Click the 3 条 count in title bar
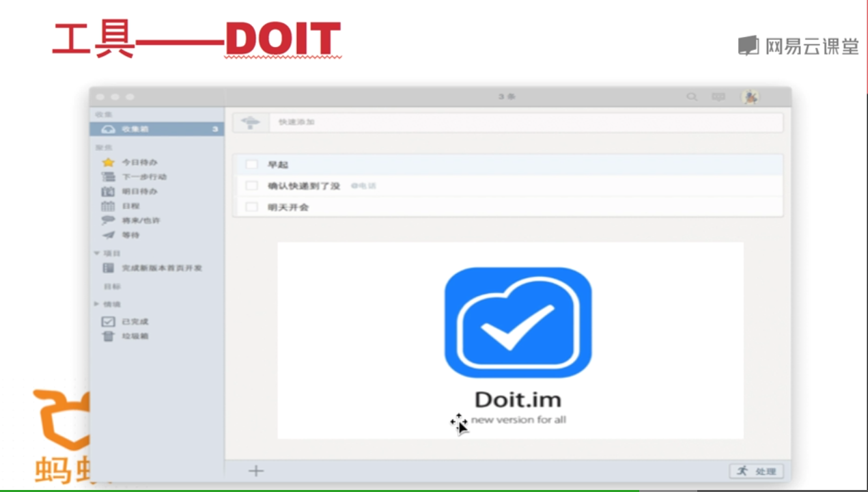 507,97
